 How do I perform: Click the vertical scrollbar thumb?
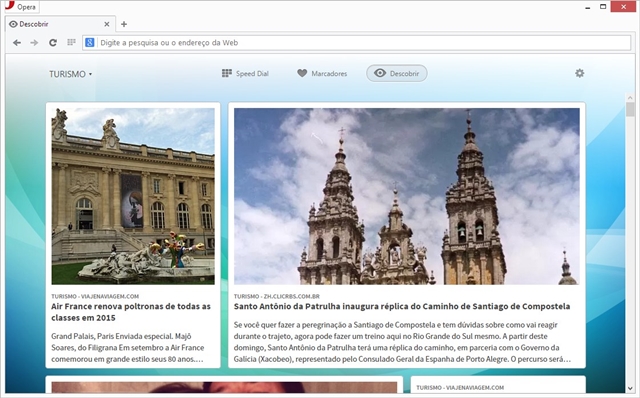630,109
